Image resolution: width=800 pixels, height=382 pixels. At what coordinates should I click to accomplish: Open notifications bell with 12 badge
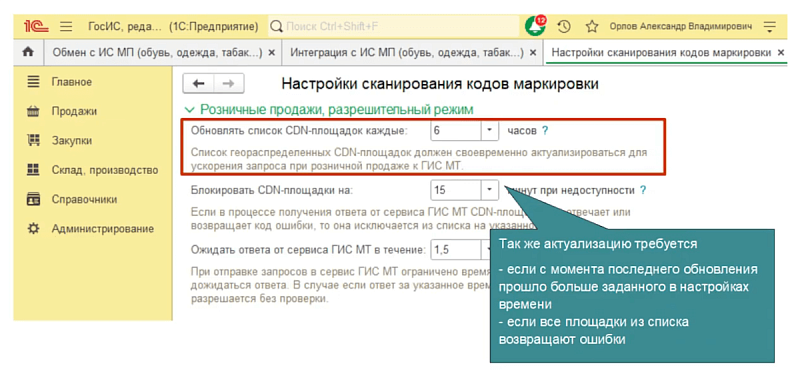pyautogui.click(x=535, y=26)
